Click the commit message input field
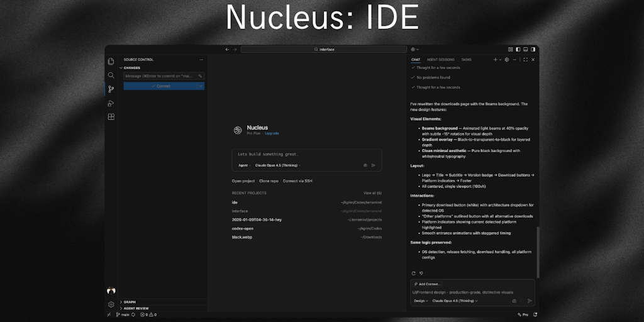644x322 pixels. tap(161, 76)
